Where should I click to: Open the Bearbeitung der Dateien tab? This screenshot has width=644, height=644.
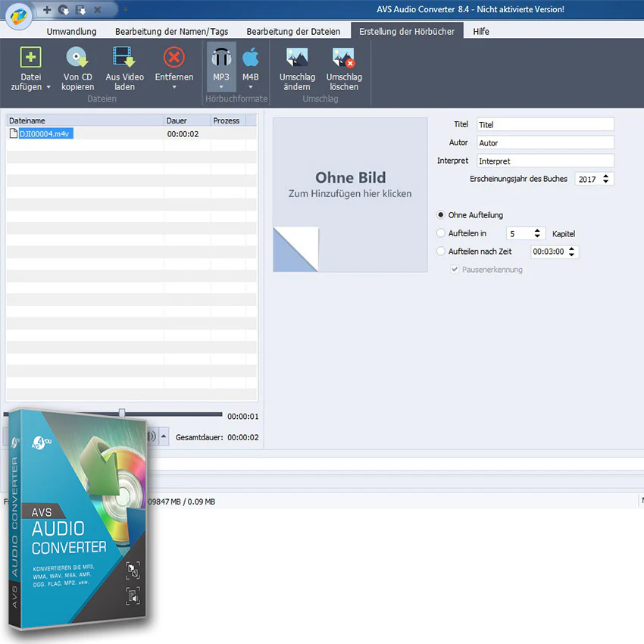coord(293,31)
